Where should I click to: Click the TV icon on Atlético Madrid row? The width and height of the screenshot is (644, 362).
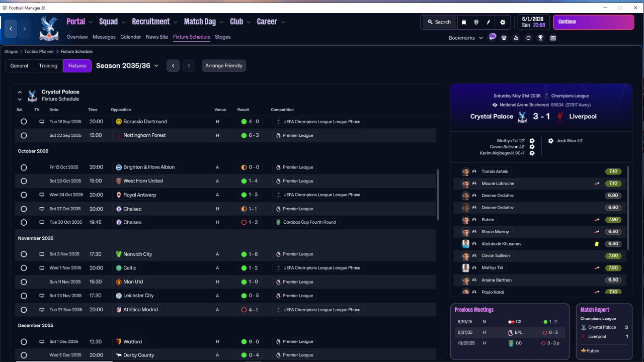tap(42, 310)
